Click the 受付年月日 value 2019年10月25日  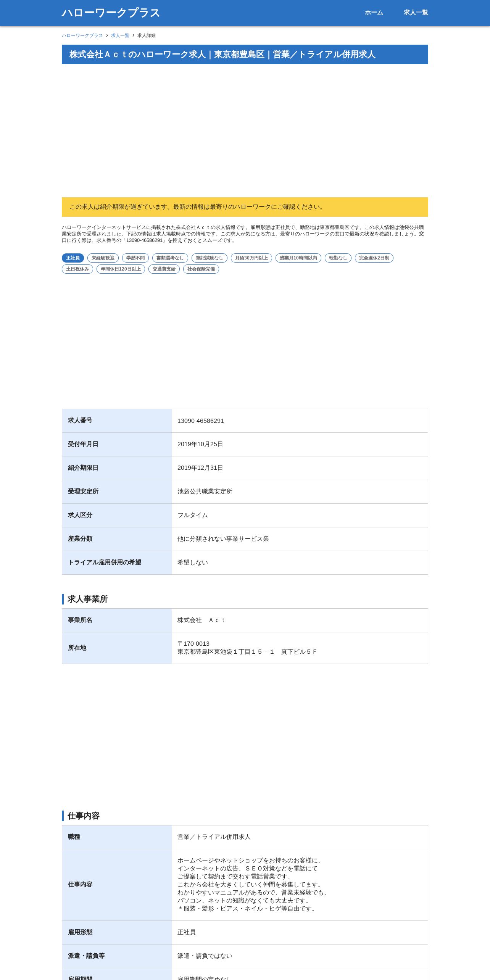coord(300,445)
